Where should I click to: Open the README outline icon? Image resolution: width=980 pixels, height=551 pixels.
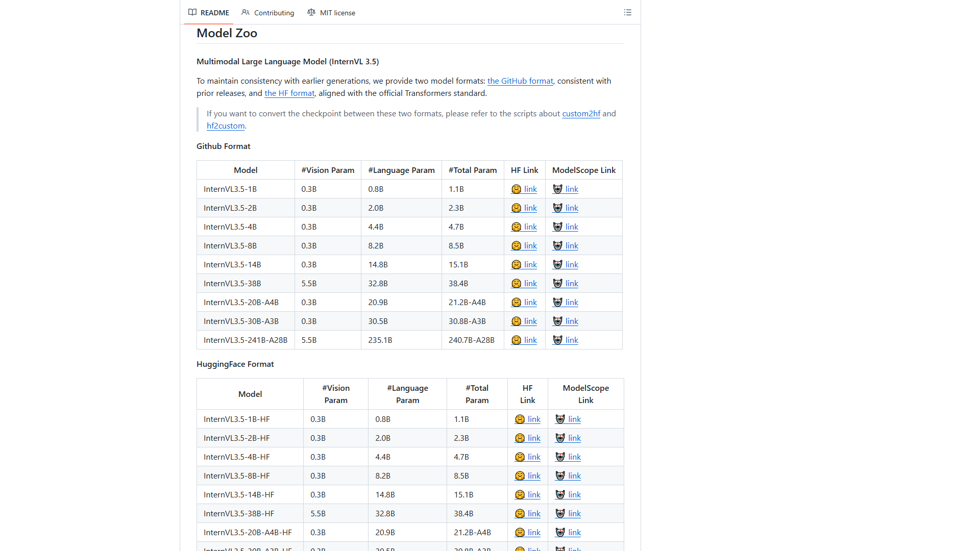[627, 12]
